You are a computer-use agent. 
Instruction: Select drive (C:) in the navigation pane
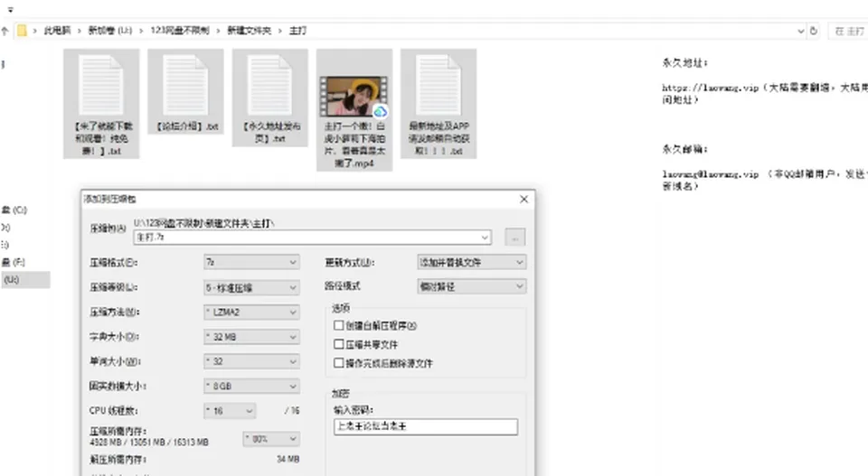pyautogui.click(x=14, y=210)
